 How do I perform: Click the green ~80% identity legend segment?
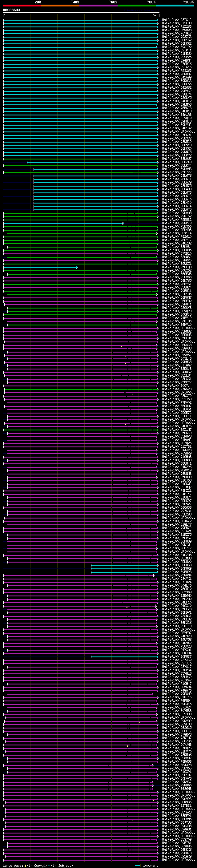[x=137, y=6]
